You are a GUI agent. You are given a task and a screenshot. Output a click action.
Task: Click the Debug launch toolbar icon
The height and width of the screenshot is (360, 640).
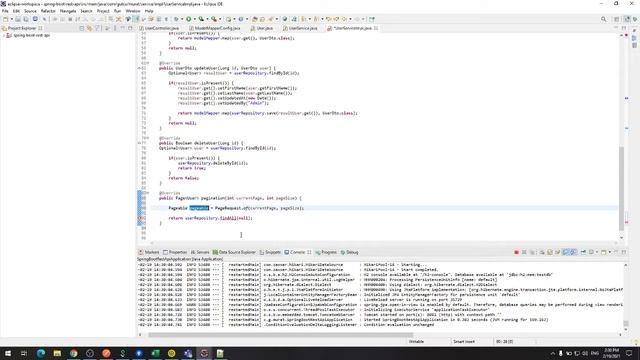(176, 19)
